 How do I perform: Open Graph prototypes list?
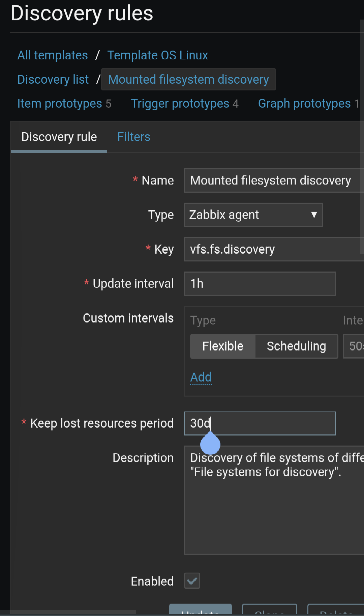(x=304, y=104)
